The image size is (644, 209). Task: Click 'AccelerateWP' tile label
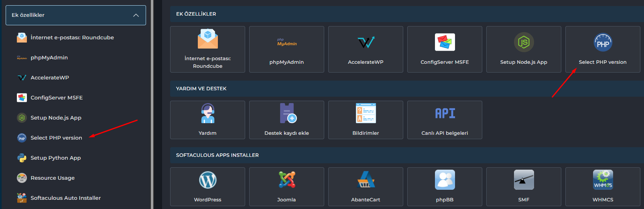pyautogui.click(x=366, y=62)
